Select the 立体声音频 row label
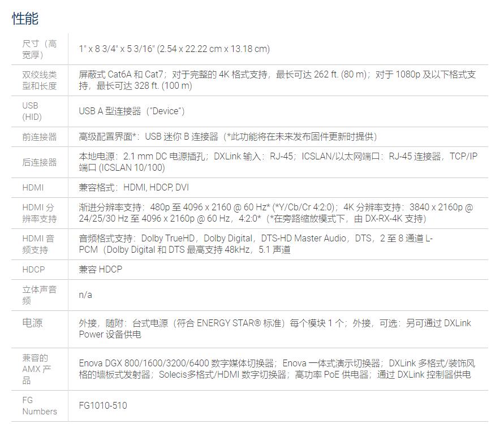504x424 pixels. 40,295
